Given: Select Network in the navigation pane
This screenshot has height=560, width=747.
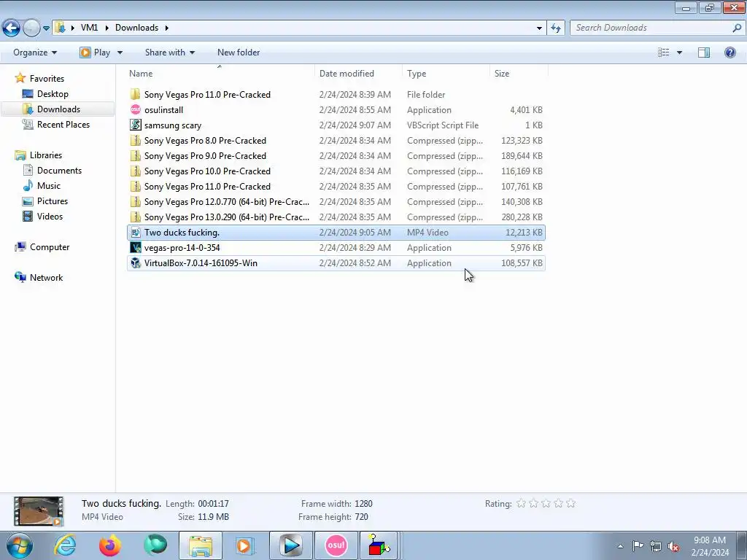Looking at the screenshot, I should (46, 278).
